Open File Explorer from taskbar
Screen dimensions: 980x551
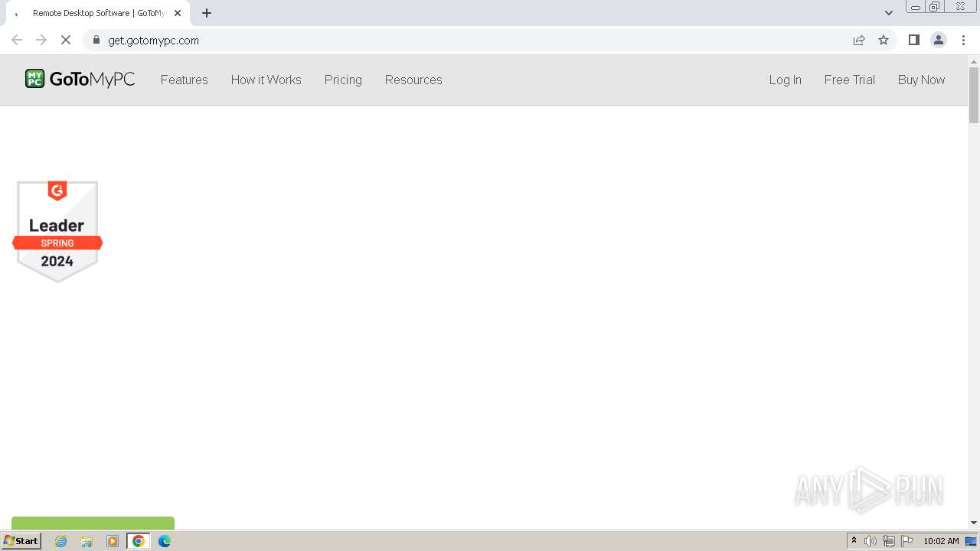click(x=87, y=541)
